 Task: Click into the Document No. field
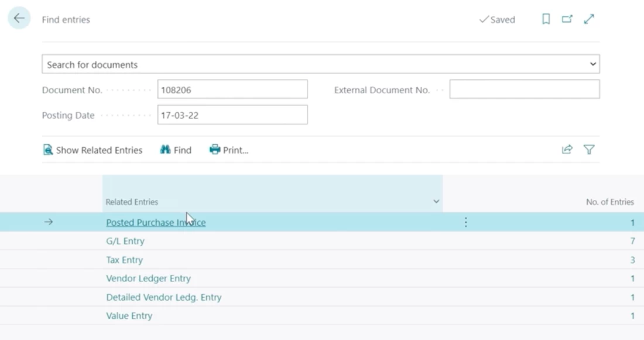[x=232, y=90]
